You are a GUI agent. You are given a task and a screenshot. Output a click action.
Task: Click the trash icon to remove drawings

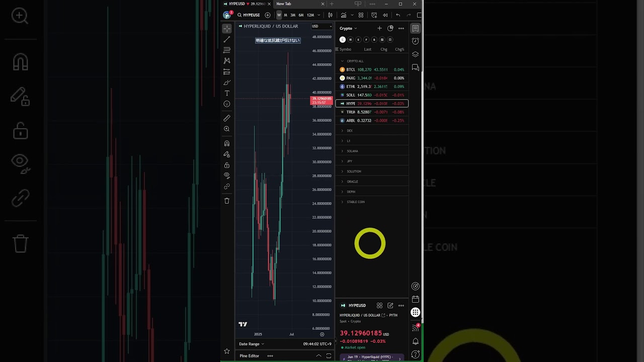[x=227, y=201]
